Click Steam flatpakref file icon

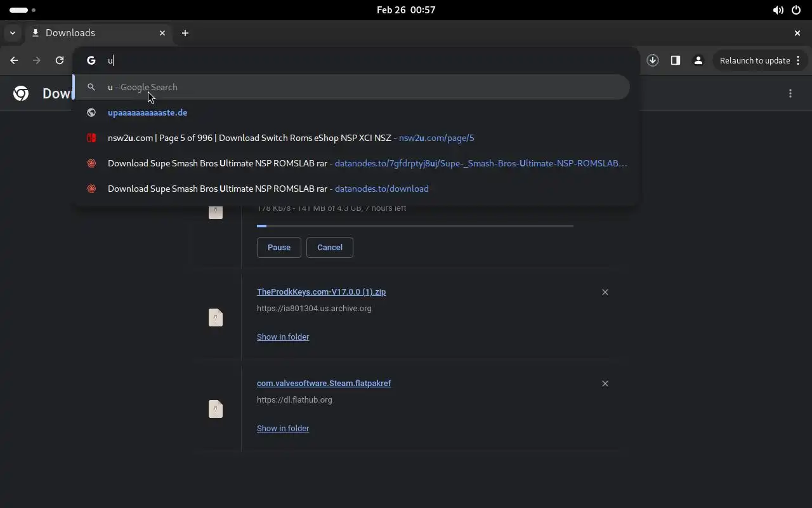point(216,409)
